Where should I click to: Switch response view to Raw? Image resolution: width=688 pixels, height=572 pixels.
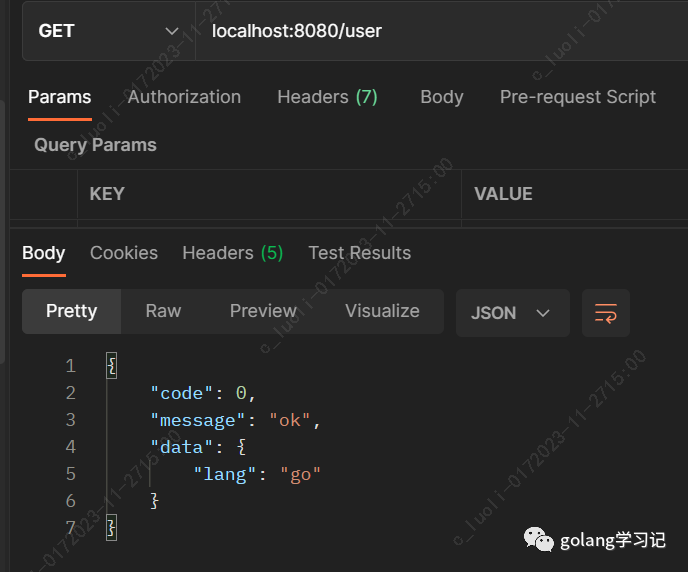tap(163, 311)
